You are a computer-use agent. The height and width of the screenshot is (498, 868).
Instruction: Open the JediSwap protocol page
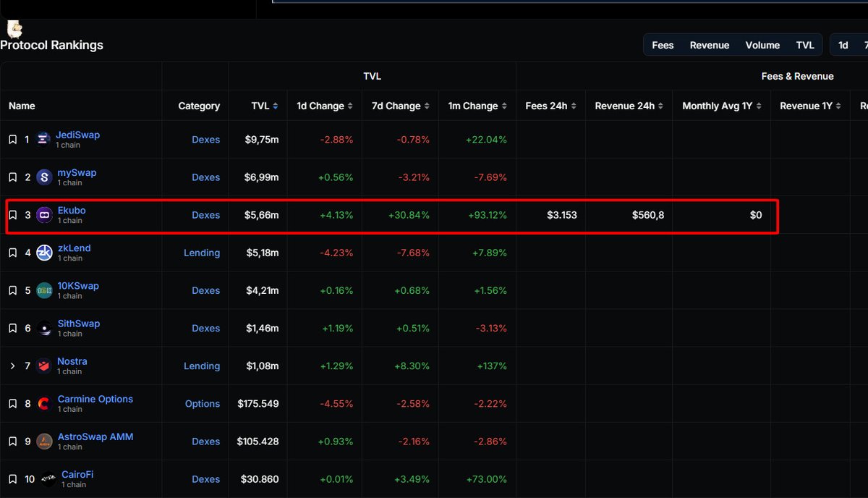[x=78, y=135]
